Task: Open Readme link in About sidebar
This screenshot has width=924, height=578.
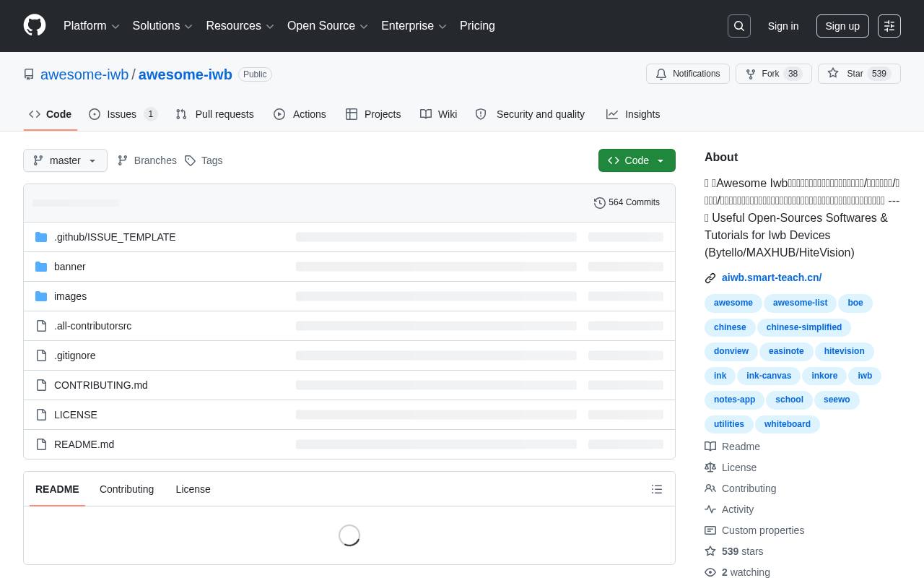Action: click(733, 447)
